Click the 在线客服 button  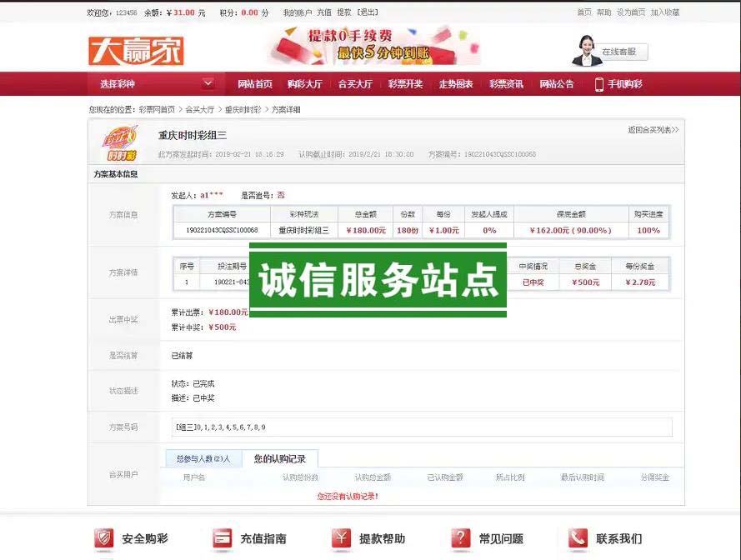(x=618, y=52)
